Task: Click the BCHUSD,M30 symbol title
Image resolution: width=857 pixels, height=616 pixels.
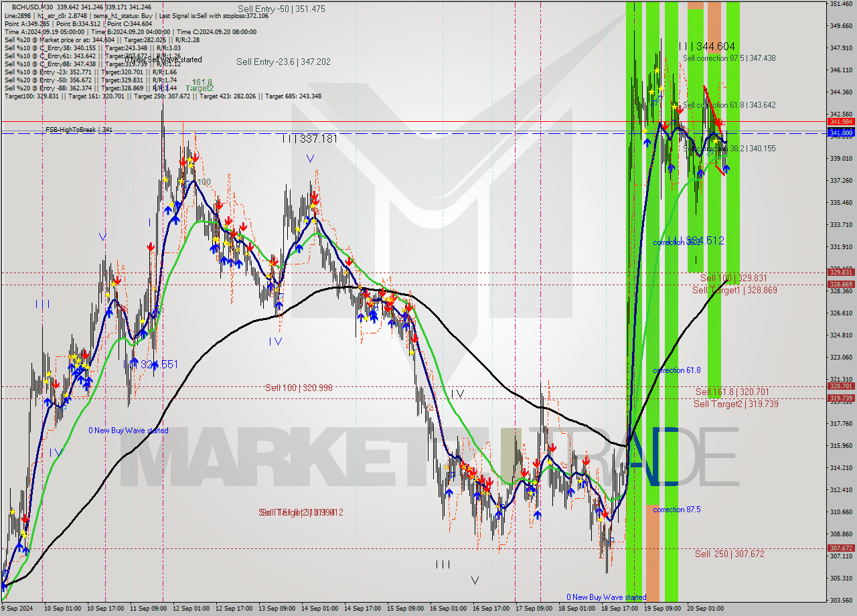Action: (33, 7)
